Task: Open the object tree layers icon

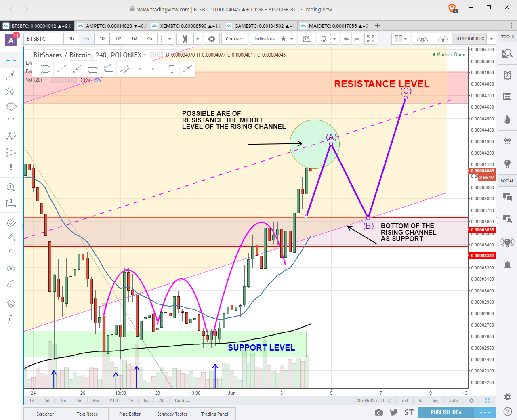Action: (11, 304)
